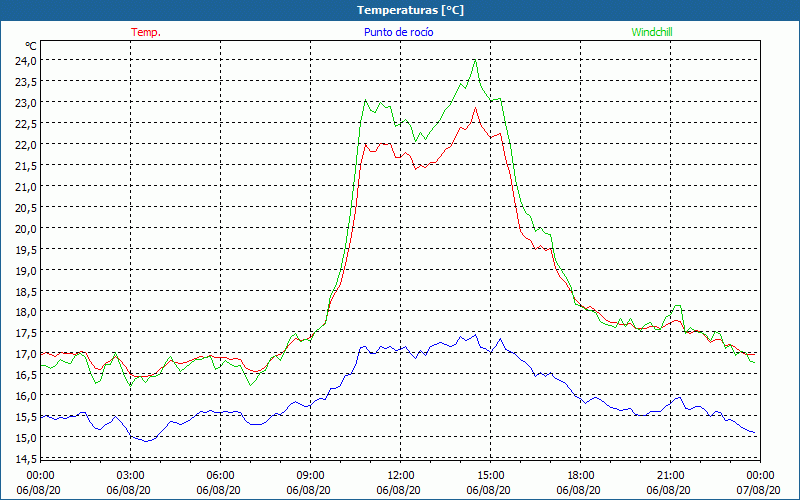Select the green 'Windchill' legend label
This screenshot has width=800, height=500.
click(652, 32)
